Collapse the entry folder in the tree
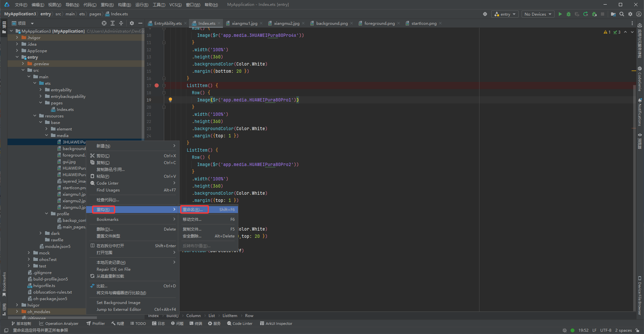 (17, 57)
